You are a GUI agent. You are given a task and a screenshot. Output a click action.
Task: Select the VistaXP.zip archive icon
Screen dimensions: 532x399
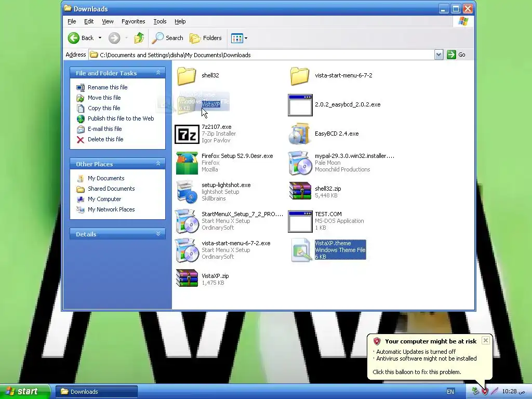[x=187, y=278]
